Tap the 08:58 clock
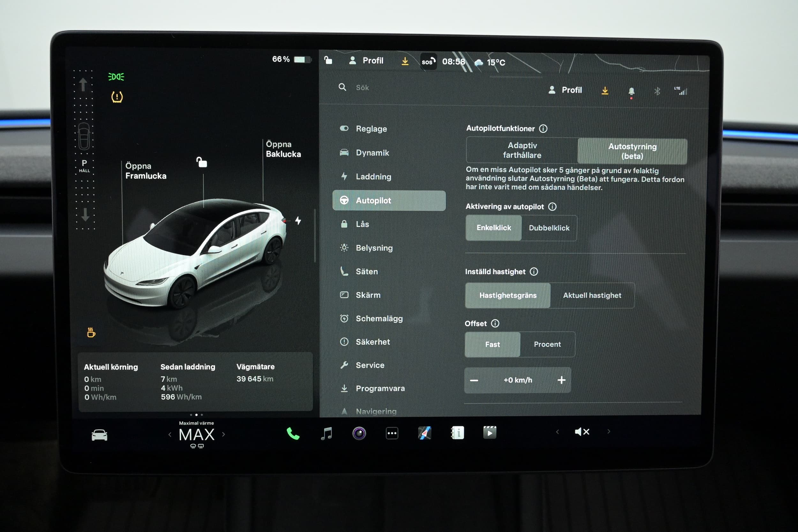This screenshot has width=798, height=532. [x=453, y=62]
